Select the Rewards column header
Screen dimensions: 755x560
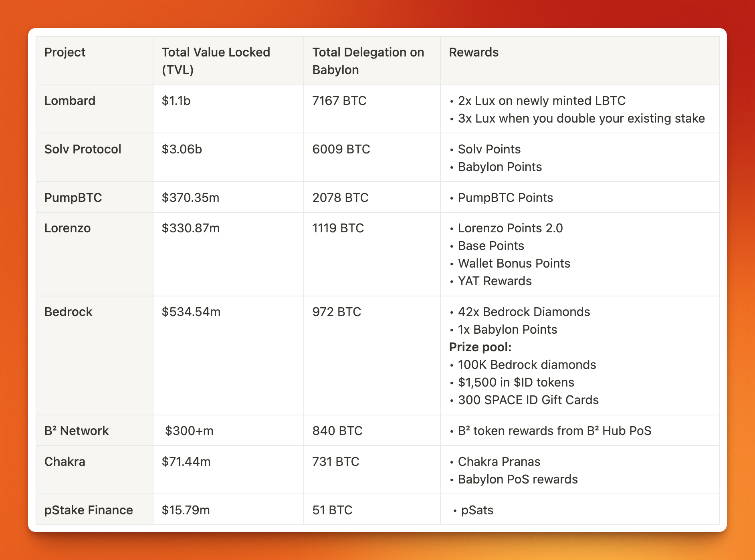pyautogui.click(x=580, y=61)
